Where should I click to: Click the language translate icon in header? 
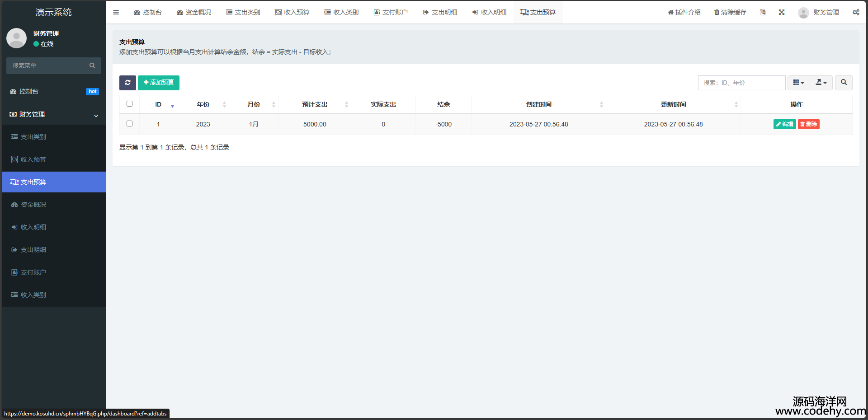(763, 12)
